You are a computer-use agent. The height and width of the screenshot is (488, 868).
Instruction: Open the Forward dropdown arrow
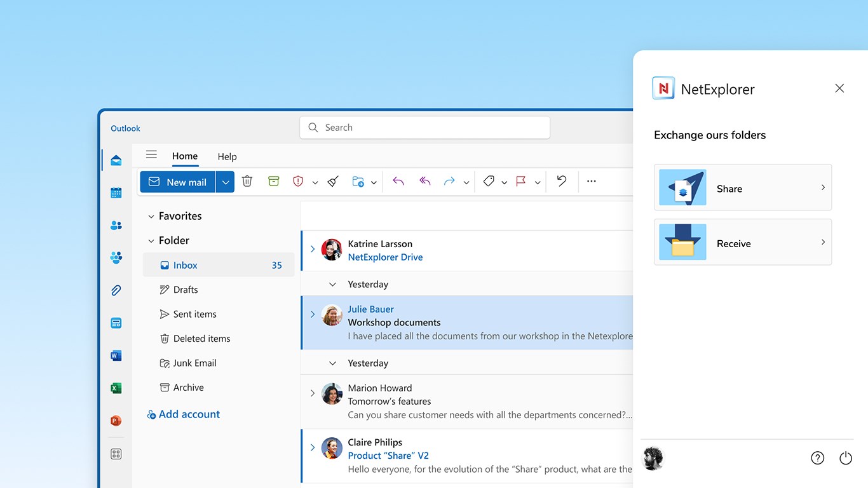466,183
